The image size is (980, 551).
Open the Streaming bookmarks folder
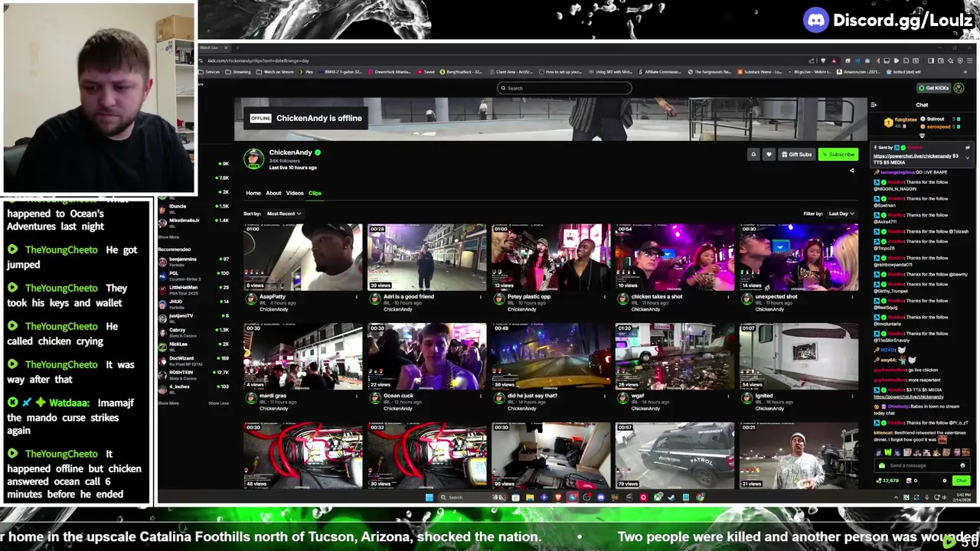(x=238, y=72)
